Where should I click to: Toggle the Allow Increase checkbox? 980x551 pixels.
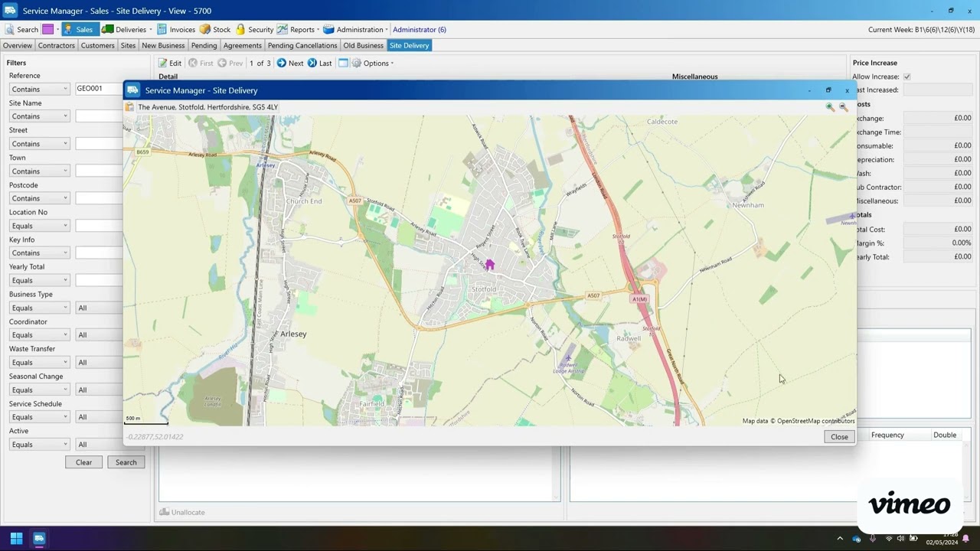pos(907,77)
